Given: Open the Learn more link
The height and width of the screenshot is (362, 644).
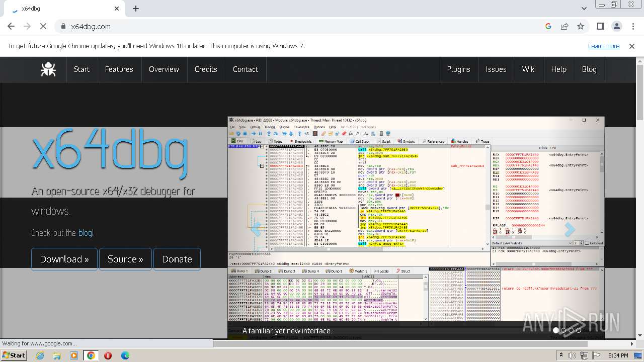Looking at the screenshot, I should [x=604, y=46].
